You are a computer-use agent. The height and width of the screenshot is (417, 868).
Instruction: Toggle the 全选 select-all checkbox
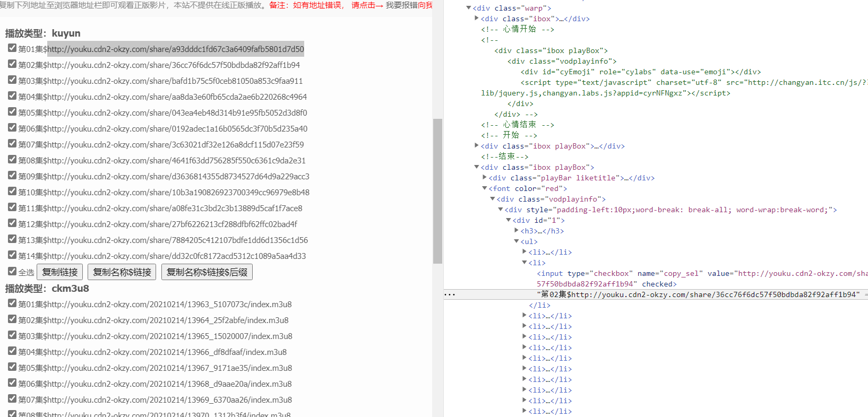[x=12, y=271]
